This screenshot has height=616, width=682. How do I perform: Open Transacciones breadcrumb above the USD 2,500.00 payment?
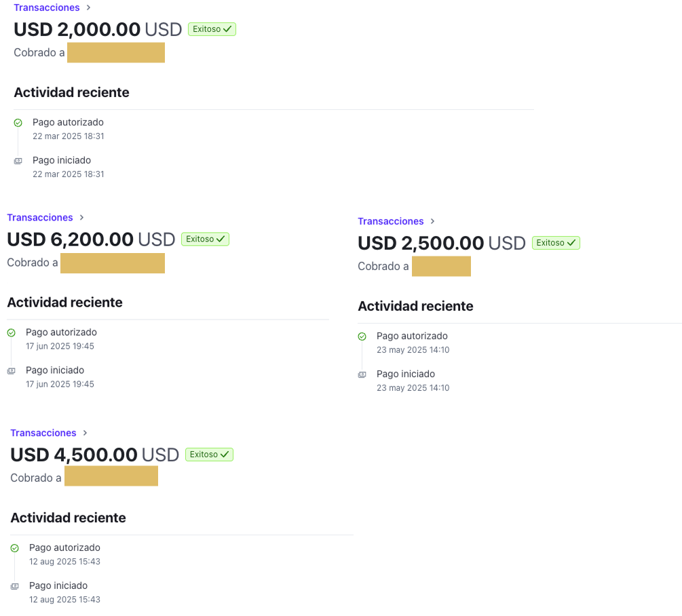391,221
